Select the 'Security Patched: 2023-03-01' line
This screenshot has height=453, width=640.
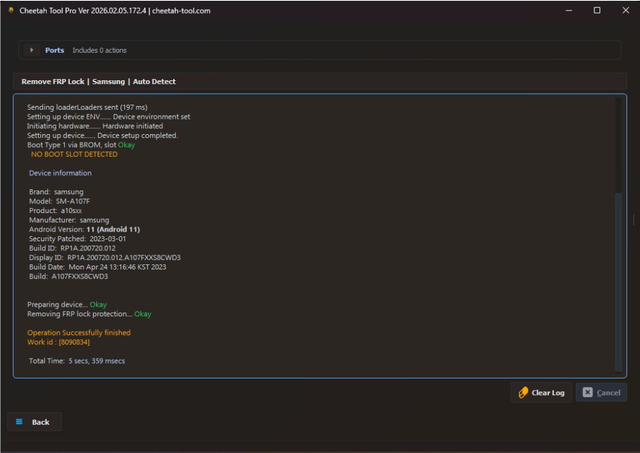78,239
